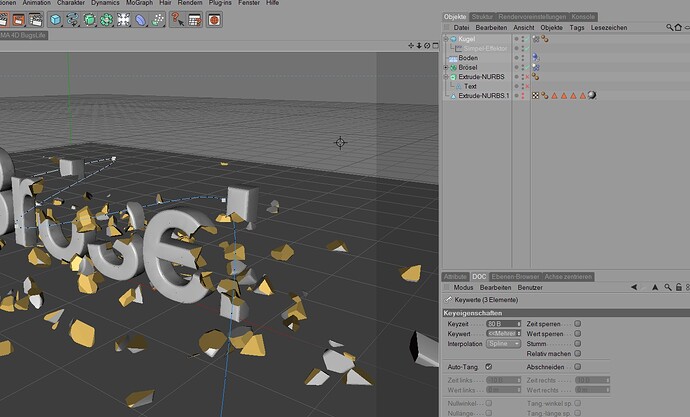Open the Plug-ins menu
690x417 pixels.
pos(220,3)
